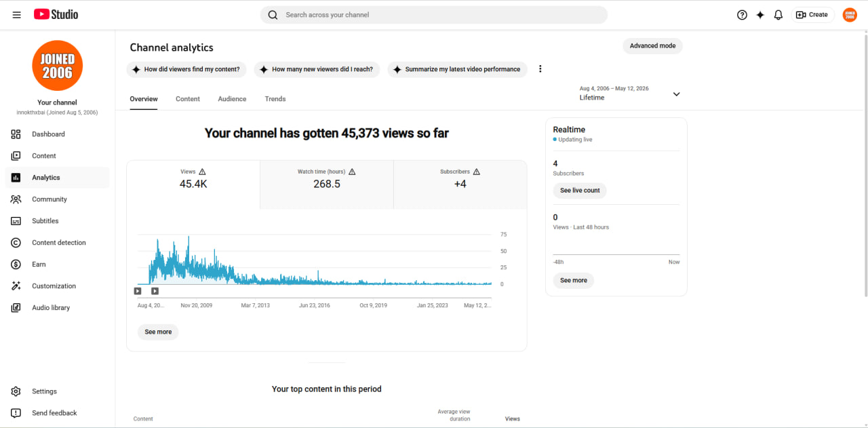Click See live count button
Viewport: 868px width, 428px height.
pyautogui.click(x=580, y=191)
